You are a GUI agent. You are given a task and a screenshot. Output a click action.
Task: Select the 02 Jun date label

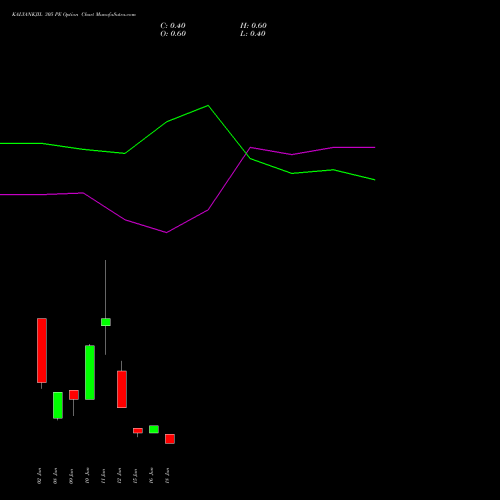[x=39, y=476]
